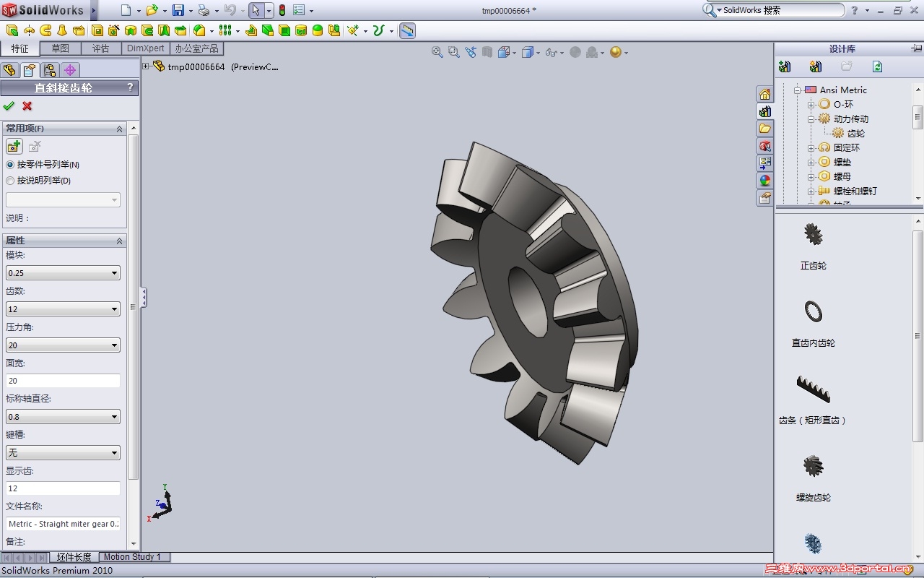
Task: Cancel the 直斜接齿轮 dialog with red X
Action: [x=27, y=105]
